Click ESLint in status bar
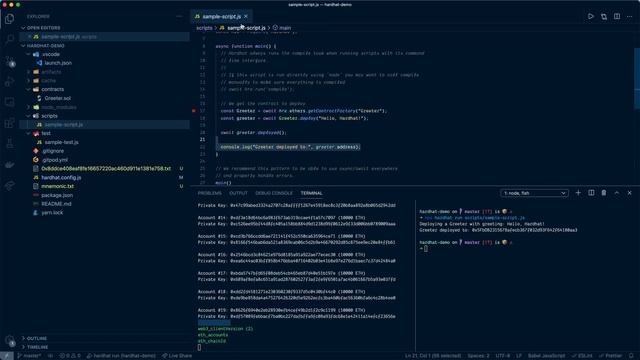The width and height of the screenshot is (640, 360). pos(582,356)
